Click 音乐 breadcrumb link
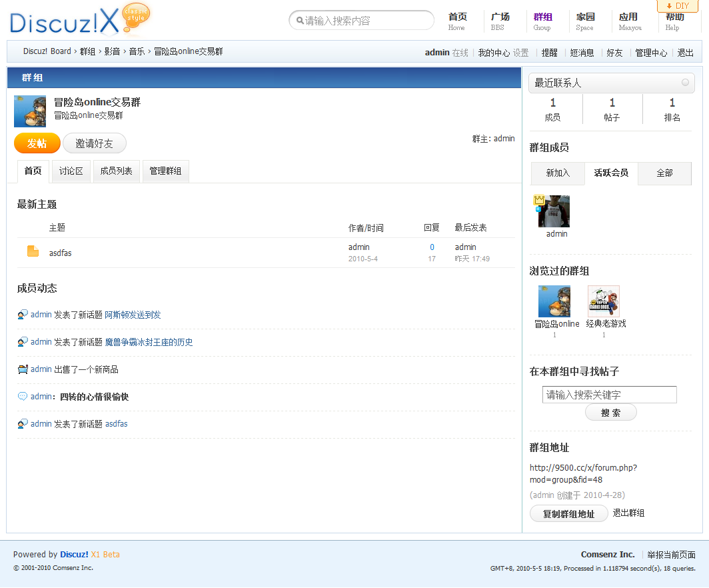 tap(137, 51)
